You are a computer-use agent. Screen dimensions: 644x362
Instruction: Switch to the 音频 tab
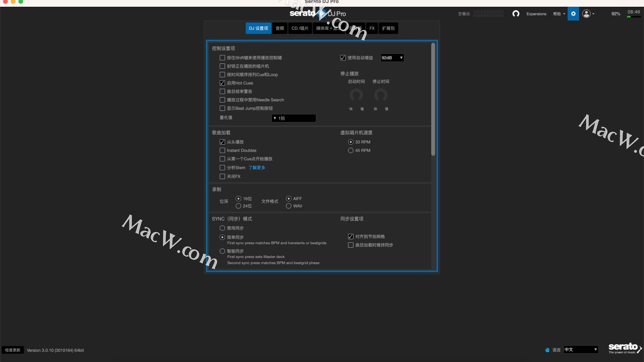tap(280, 28)
